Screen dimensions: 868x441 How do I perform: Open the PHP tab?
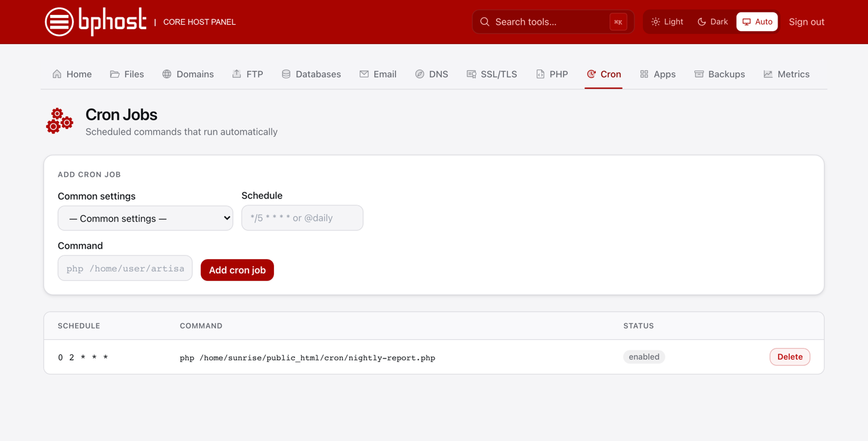pyautogui.click(x=552, y=74)
